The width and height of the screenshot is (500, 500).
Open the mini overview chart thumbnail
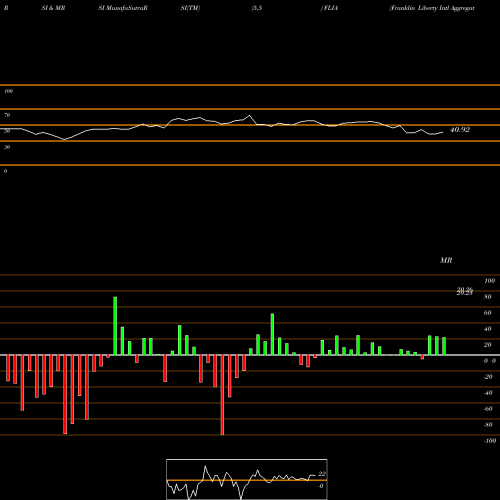(247, 479)
